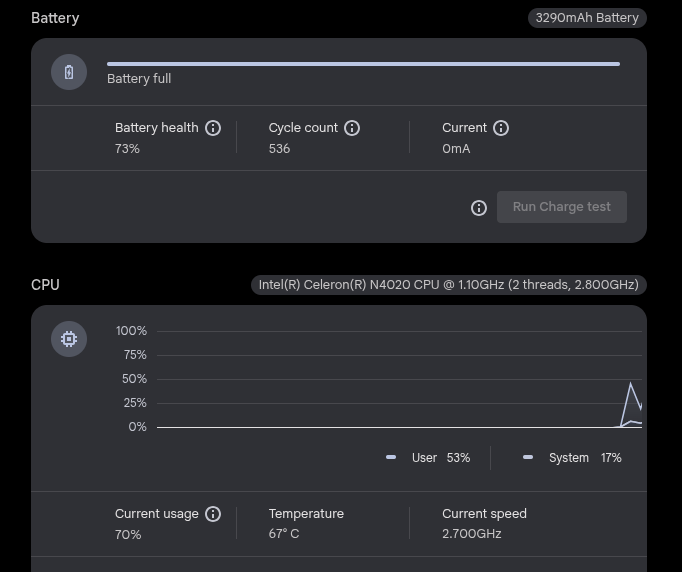
Task: Click the 2.700GHz current speed value
Action: click(472, 534)
